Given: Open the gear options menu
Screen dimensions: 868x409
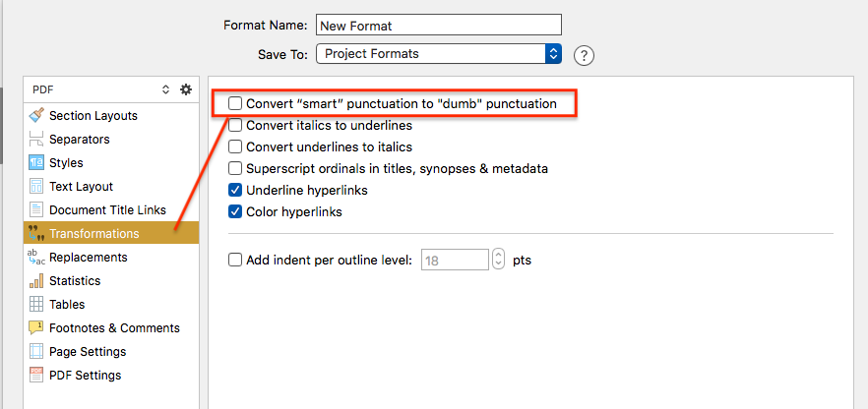Looking at the screenshot, I should (x=186, y=89).
